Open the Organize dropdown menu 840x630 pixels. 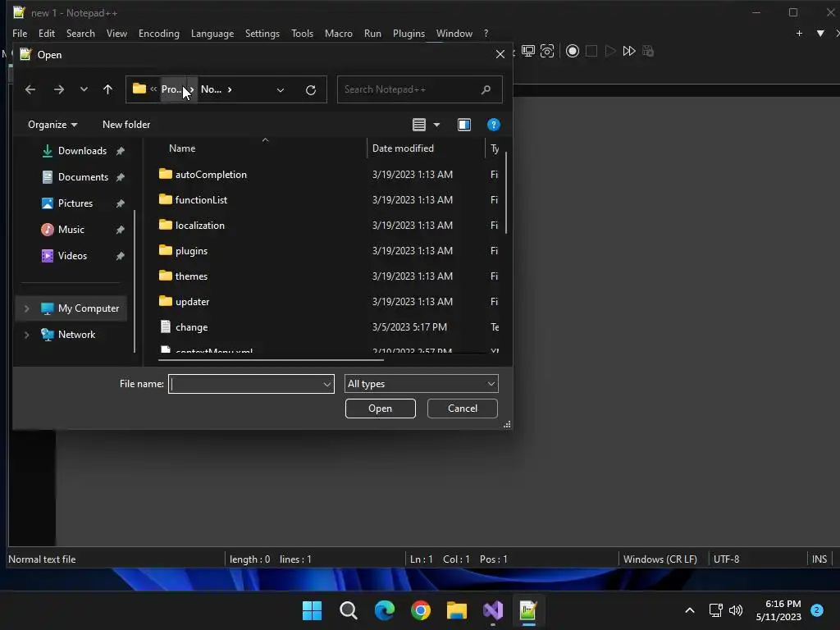52,125
